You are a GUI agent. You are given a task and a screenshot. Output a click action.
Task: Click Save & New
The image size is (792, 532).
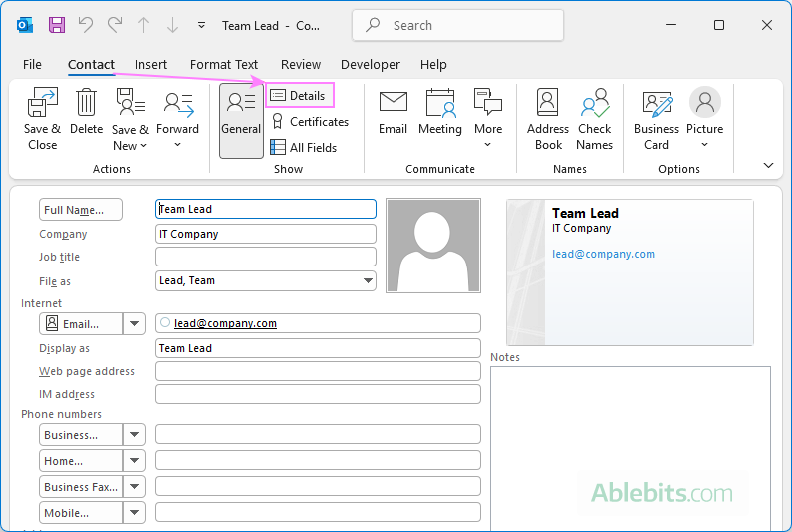(130, 119)
